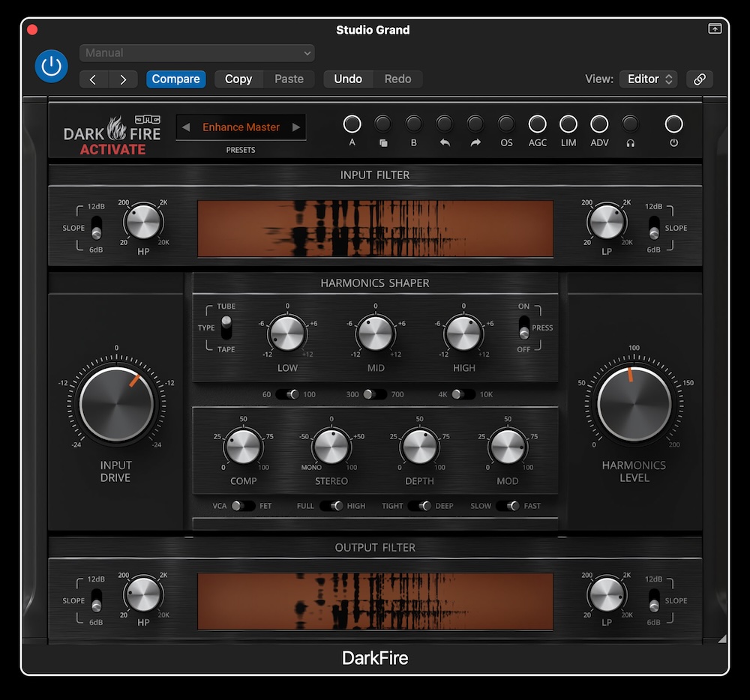Click the next preset arrow beside Enhance Master
This screenshot has width=750, height=700.
point(297,127)
